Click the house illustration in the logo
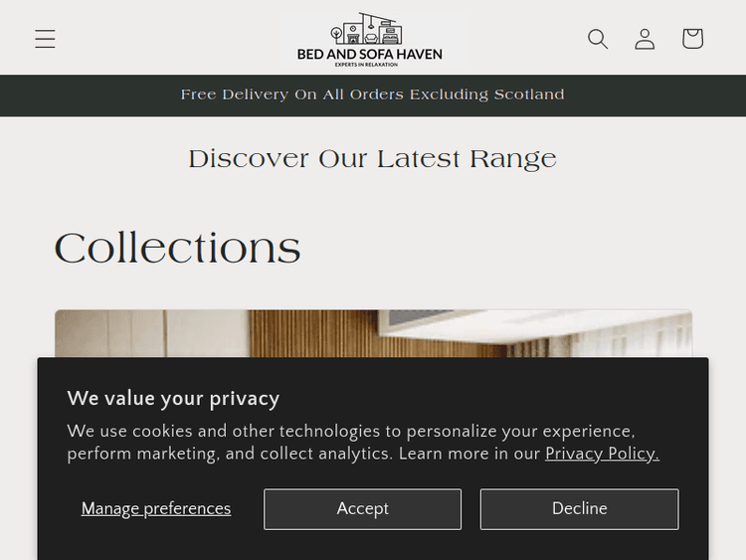Screen dimensions: 746x560 point(369,28)
